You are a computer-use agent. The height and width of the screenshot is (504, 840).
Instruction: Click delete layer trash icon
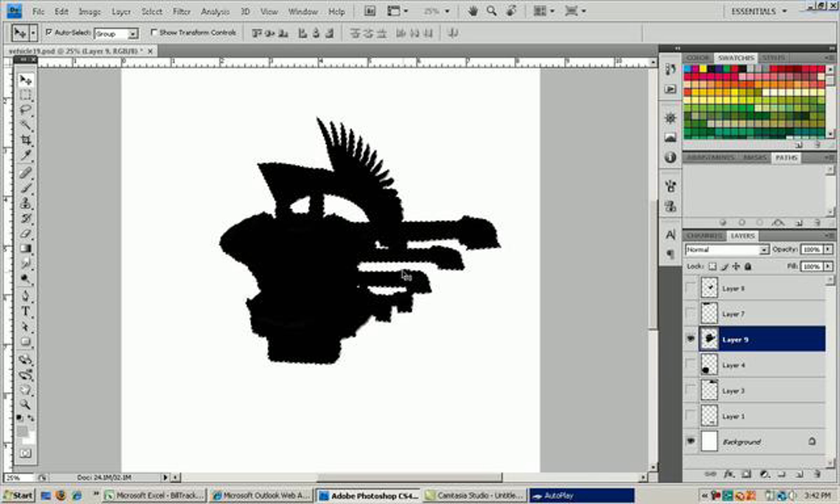point(817,474)
